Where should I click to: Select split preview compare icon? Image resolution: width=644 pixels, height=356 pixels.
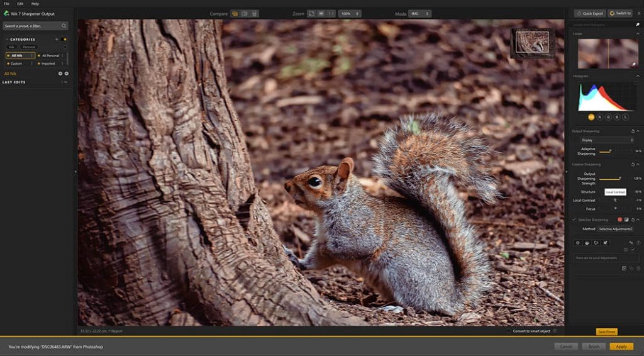click(245, 14)
